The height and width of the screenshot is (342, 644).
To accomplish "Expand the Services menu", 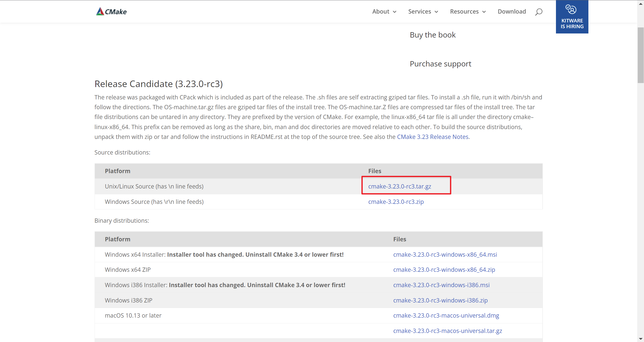I will (423, 12).
